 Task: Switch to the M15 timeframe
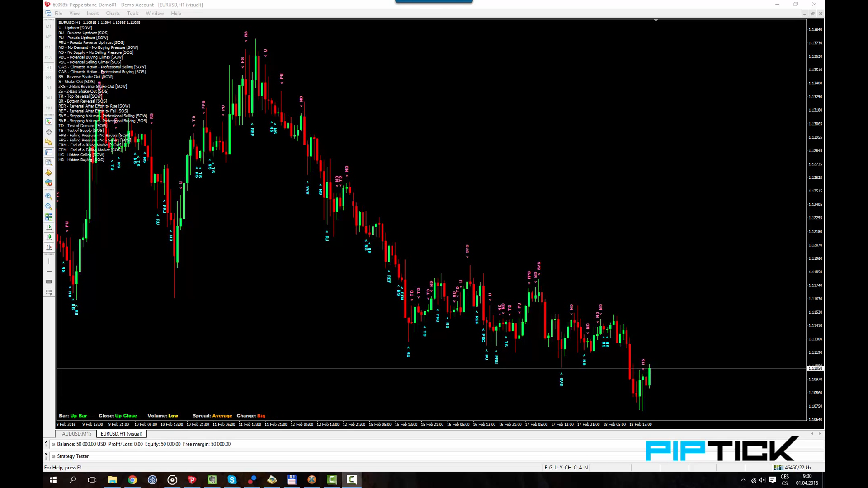coord(49,47)
